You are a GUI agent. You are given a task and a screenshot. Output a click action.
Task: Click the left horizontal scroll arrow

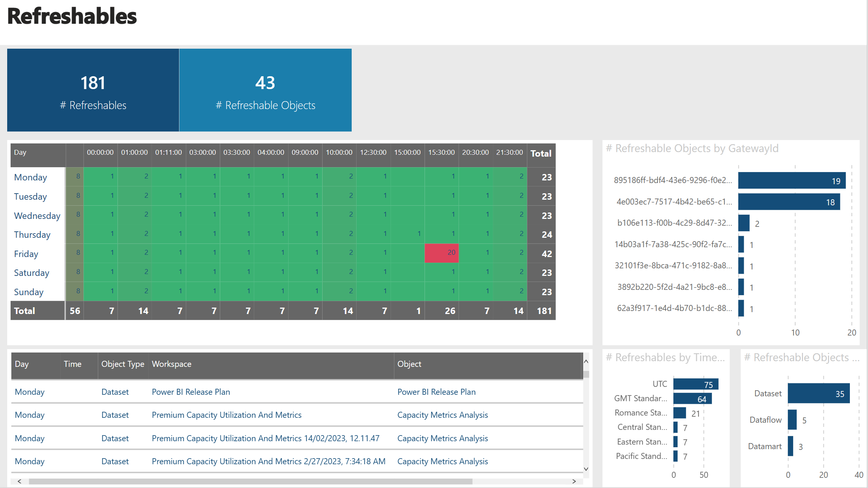point(20,481)
